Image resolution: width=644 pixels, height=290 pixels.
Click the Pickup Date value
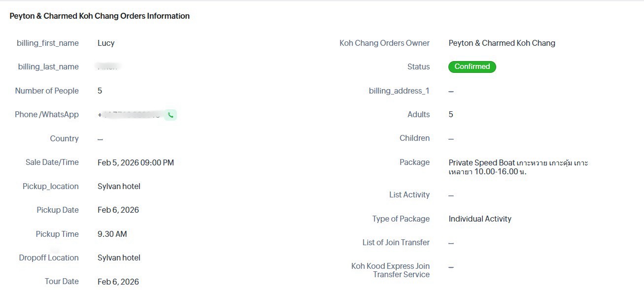pos(118,210)
